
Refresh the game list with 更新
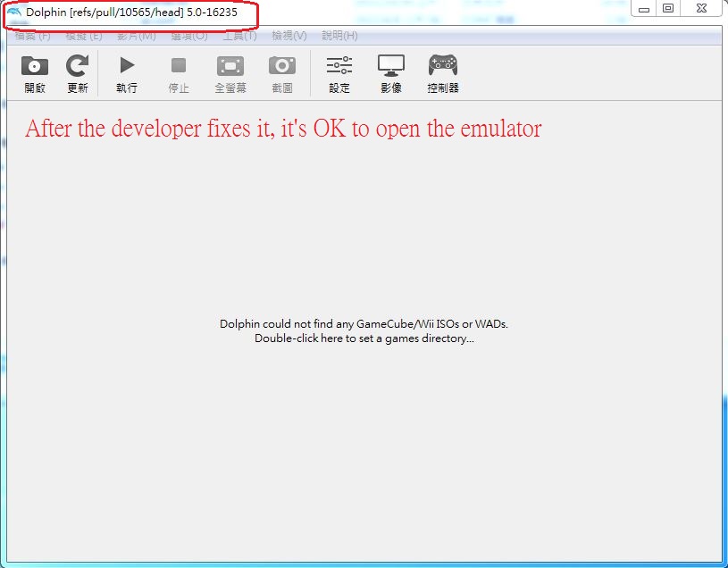coord(77,66)
